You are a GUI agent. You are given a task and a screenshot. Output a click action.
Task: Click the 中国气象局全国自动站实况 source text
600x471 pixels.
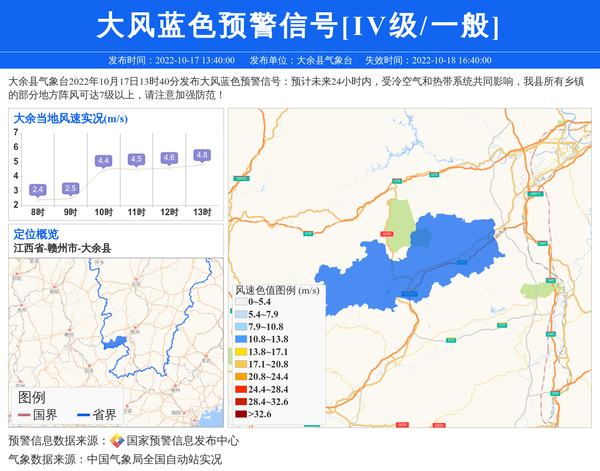pyautogui.click(x=154, y=460)
